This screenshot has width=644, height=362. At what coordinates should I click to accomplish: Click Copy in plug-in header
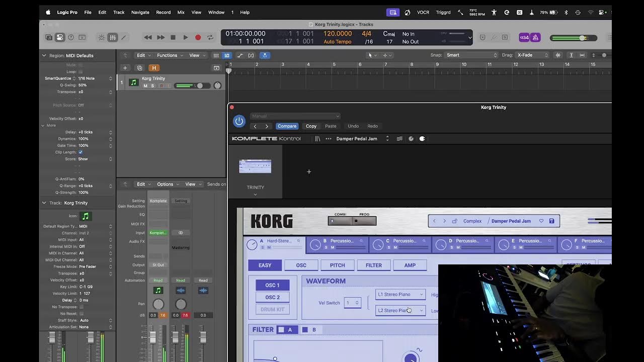(311, 126)
